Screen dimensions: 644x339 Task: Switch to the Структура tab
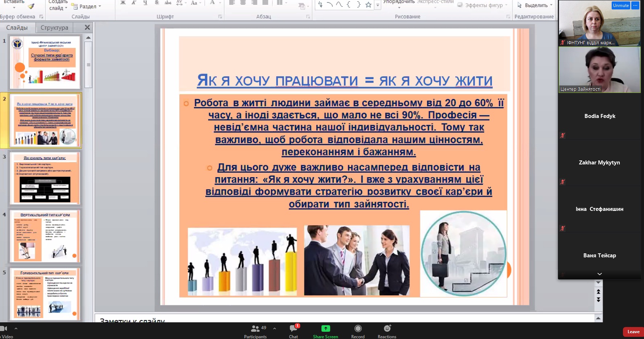(x=54, y=28)
